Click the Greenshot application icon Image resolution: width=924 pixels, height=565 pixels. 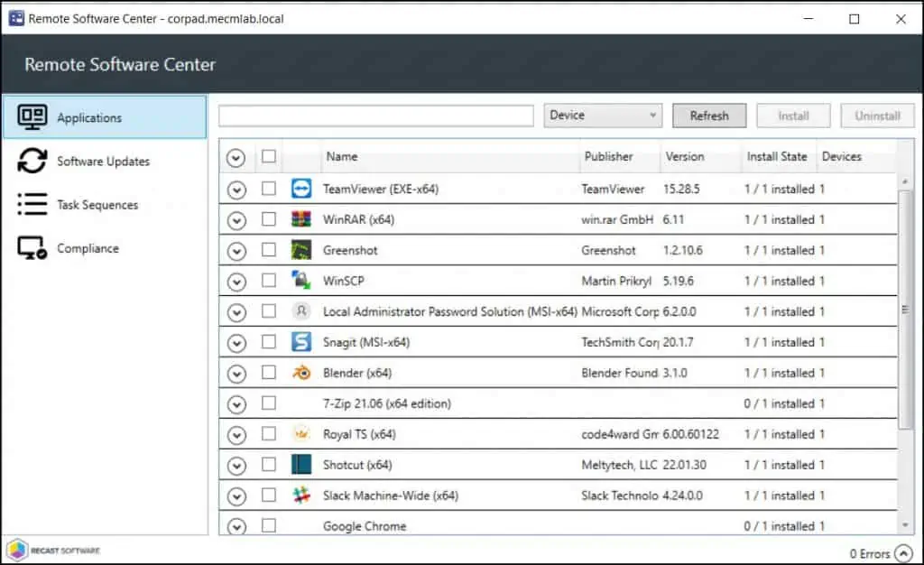pos(301,250)
